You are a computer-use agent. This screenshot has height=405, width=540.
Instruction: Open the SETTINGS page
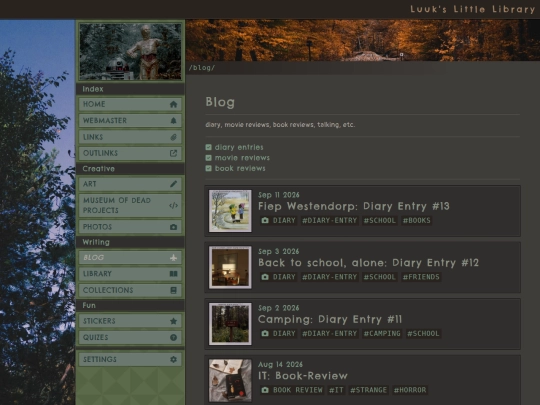[130, 359]
